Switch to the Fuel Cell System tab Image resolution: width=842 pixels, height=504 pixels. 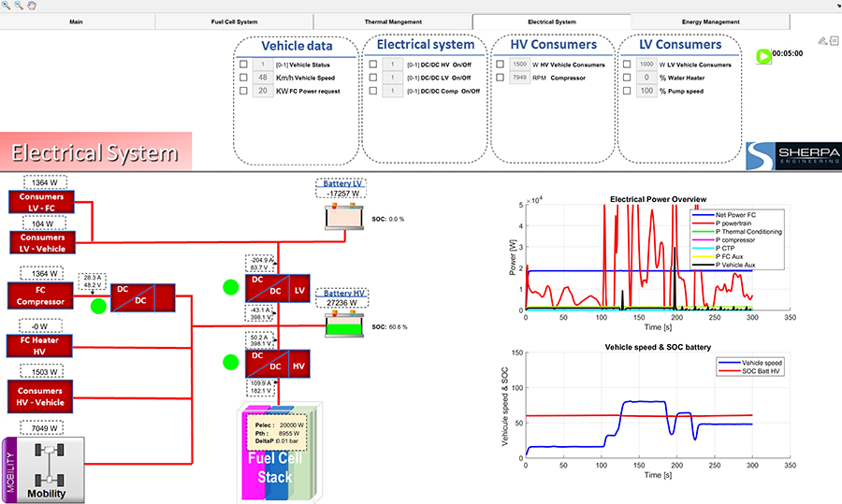235,22
